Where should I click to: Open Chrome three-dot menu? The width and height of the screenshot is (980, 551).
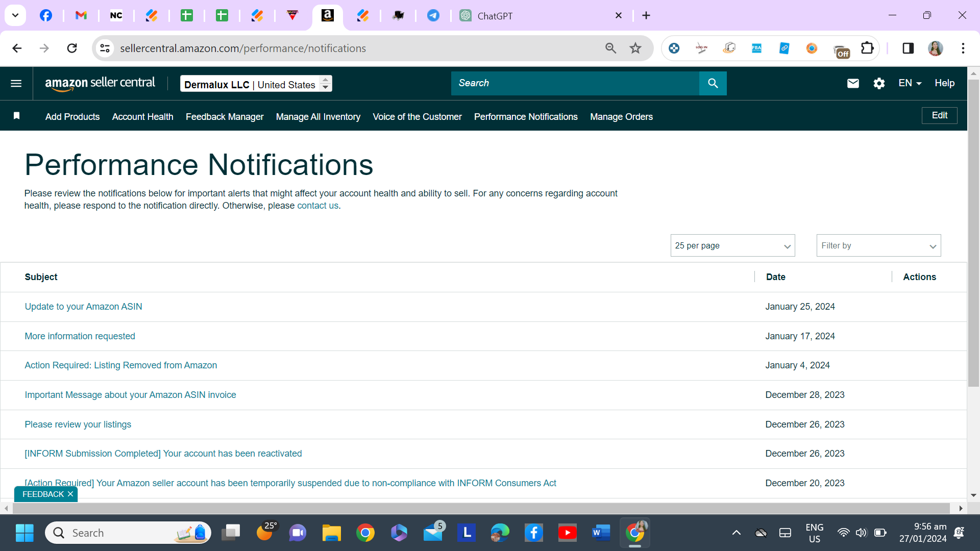tap(963, 48)
